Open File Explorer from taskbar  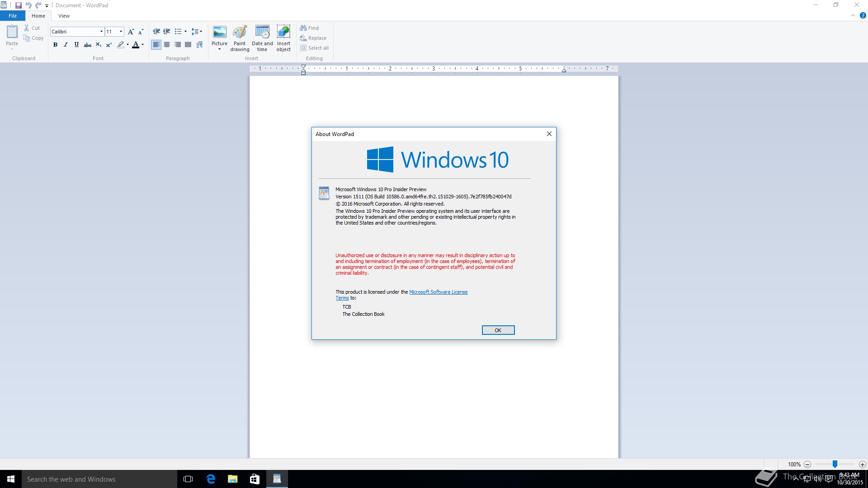point(233,479)
